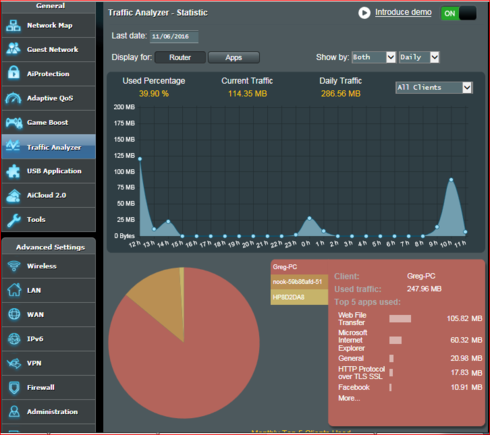Click the Router display button
Screen dimensions: 490x435
[x=180, y=57]
